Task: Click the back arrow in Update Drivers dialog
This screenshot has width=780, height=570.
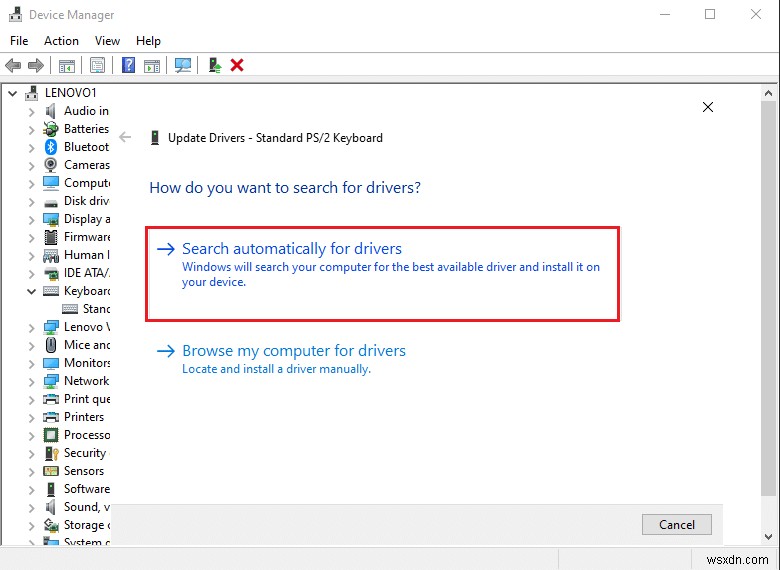Action: (x=125, y=138)
